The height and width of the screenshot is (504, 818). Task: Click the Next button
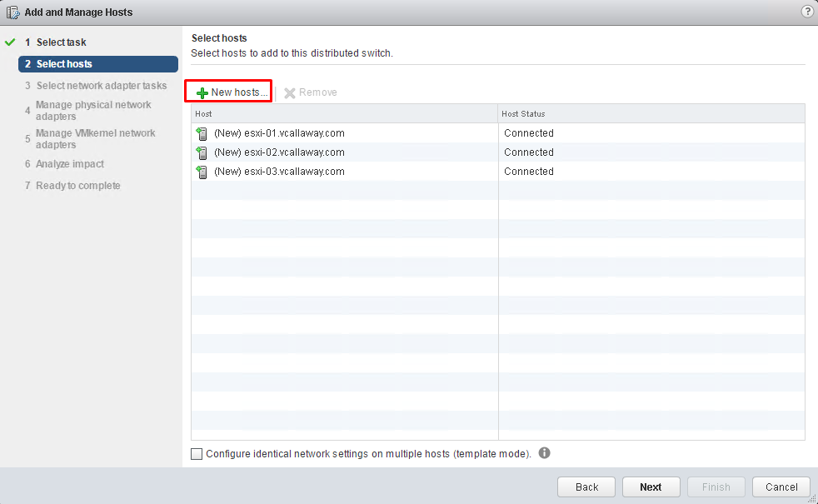(651, 487)
